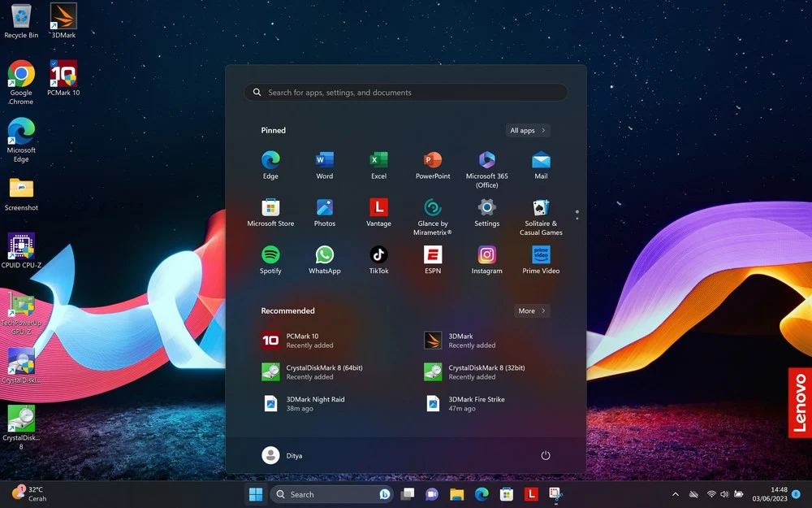Open the Chat icon on the taskbar
Viewport: 812px width, 508px height.
click(x=432, y=494)
